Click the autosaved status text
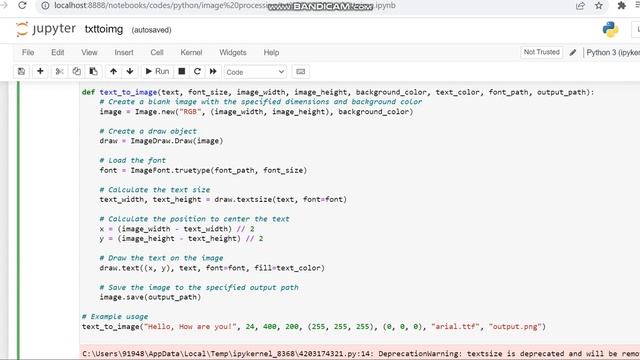The width and height of the screenshot is (640, 360). pyautogui.click(x=151, y=30)
